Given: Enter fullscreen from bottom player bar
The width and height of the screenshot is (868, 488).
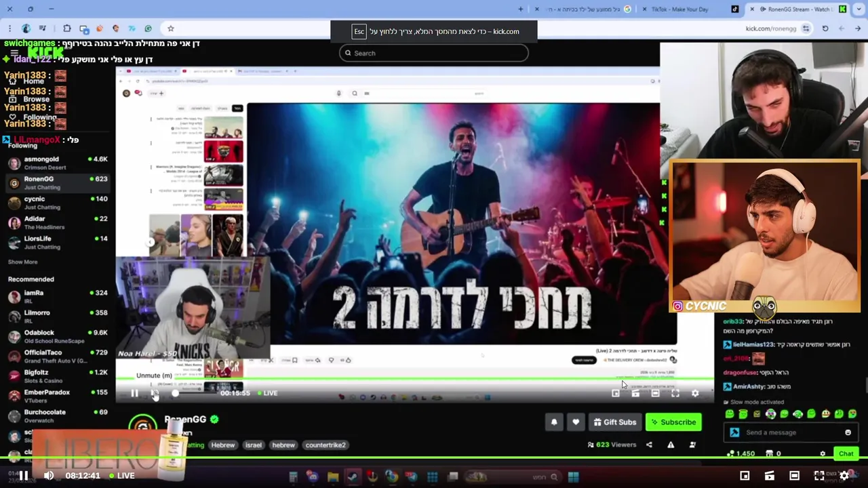Looking at the screenshot, I should (819, 476).
